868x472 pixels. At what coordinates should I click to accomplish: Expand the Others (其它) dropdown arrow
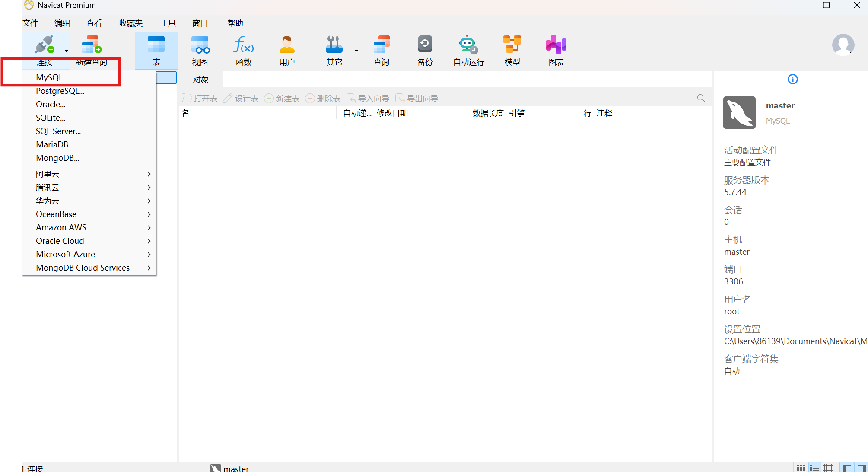(356, 51)
